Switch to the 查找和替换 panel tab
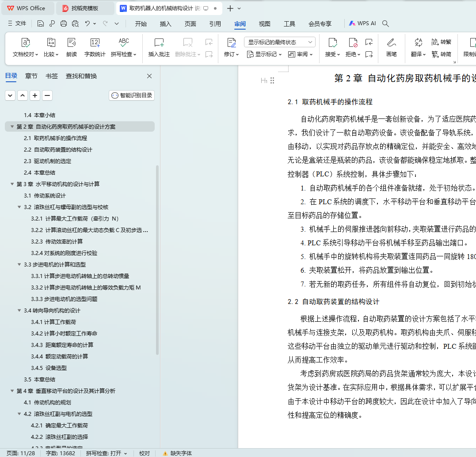Screen dimensions: 476x457 tap(81, 76)
